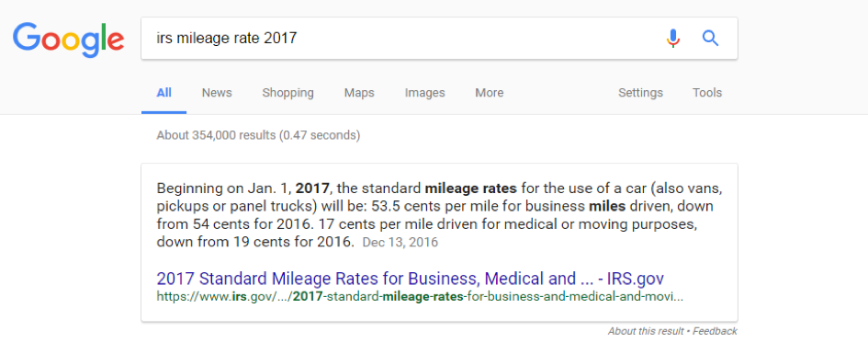Click the blue magnifying glass search icon
Image resolution: width=868 pixels, height=354 pixels.
[710, 39]
